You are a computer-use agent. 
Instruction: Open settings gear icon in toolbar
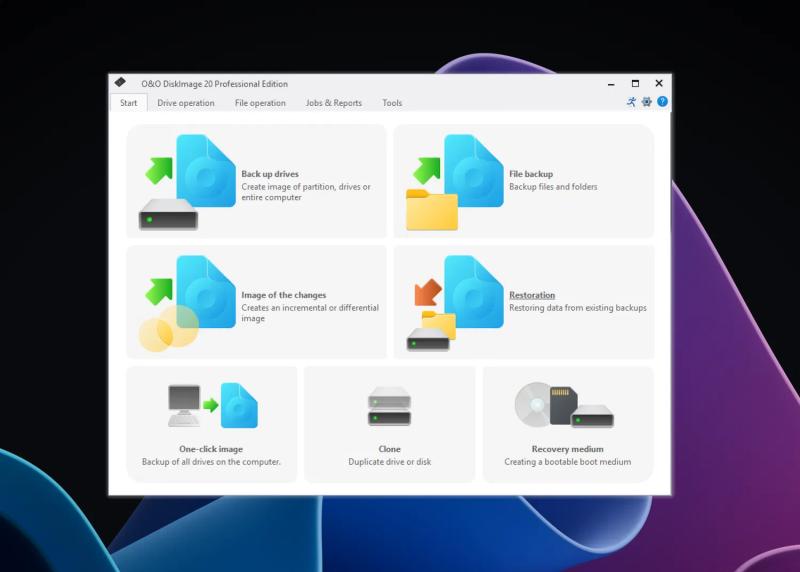[x=647, y=102]
